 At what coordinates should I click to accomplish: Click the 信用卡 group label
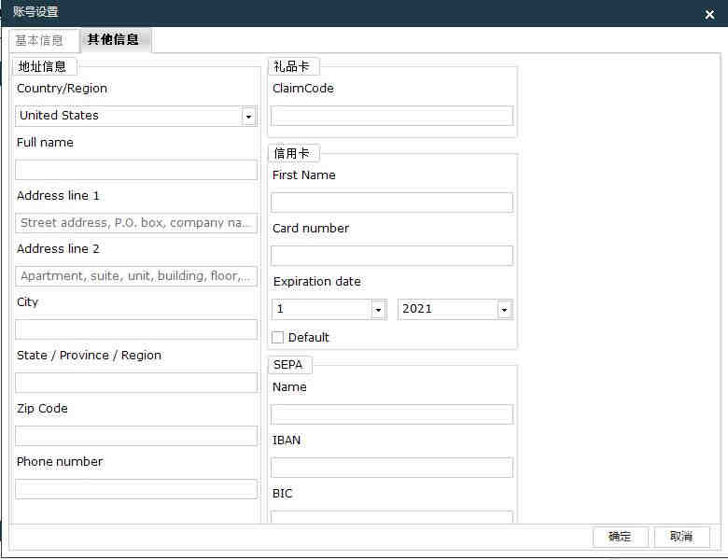coord(291,153)
